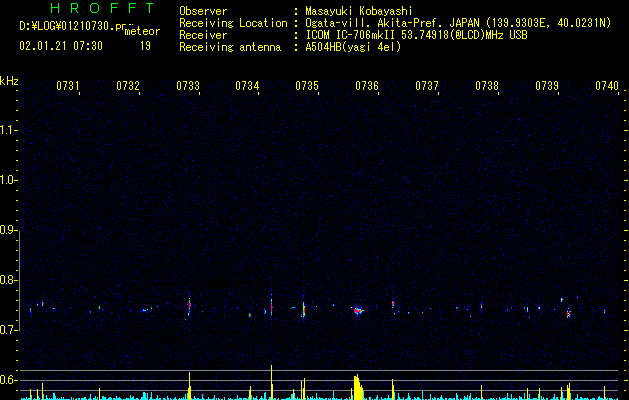Click the 0735 time marker
Screen dimensions: 629x400
click(x=307, y=85)
